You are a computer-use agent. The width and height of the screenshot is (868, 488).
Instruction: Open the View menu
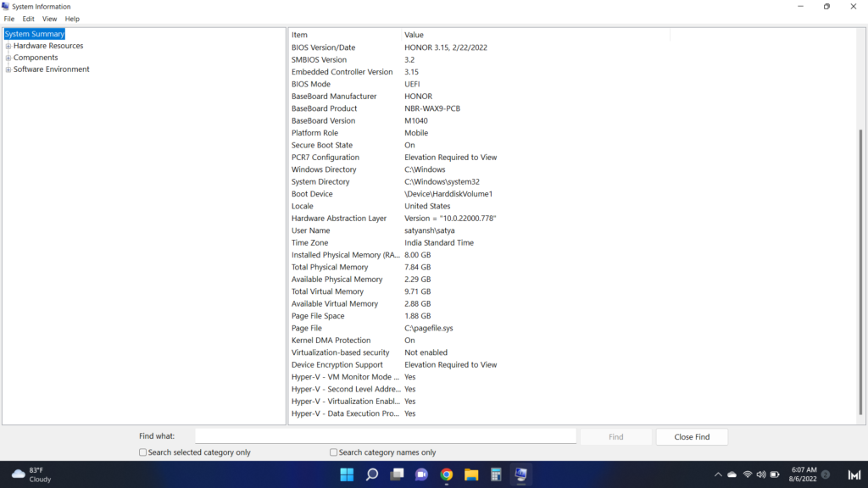click(49, 19)
